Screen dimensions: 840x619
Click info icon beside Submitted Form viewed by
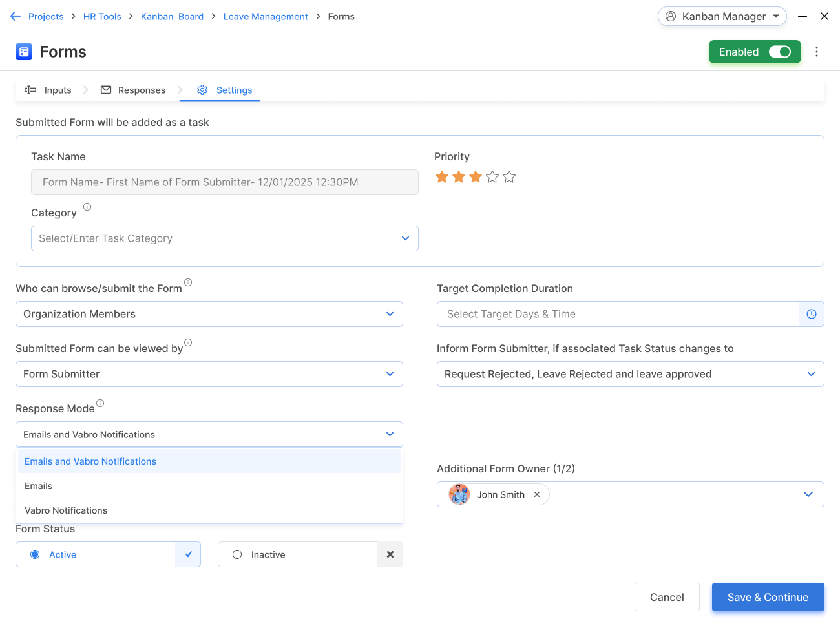pos(188,342)
